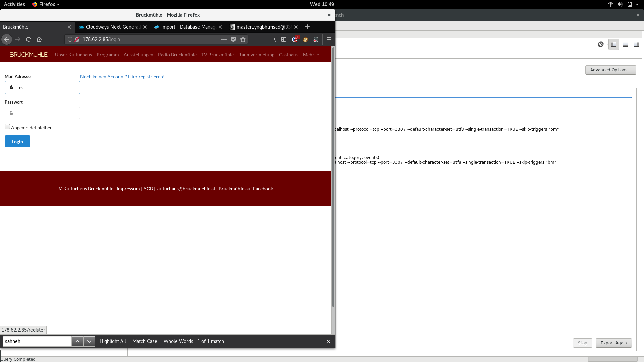Click the Pocket save icon

click(233, 39)
